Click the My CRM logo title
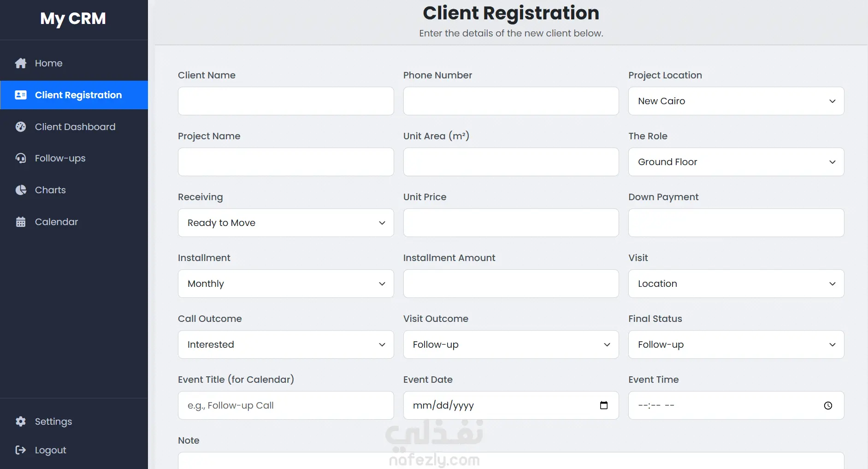Screen dimensions: 868x469 [73, 19]
